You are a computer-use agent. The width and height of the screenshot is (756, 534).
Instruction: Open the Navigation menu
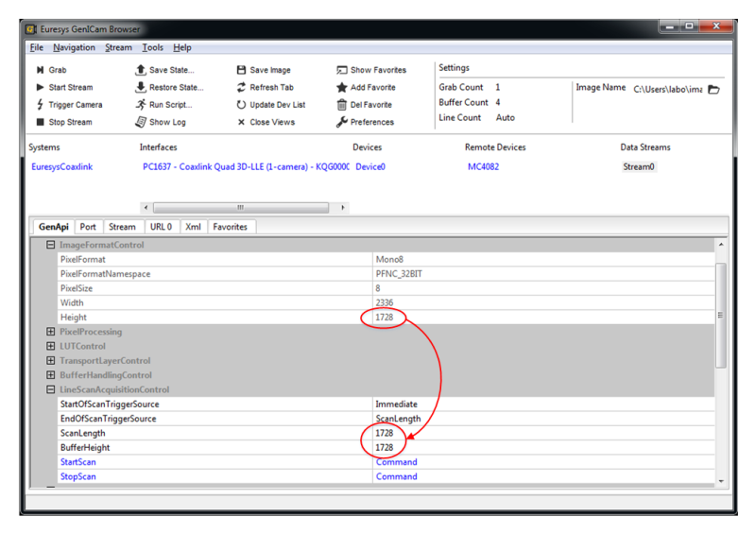pyautogui.click(x=74, y=47)
